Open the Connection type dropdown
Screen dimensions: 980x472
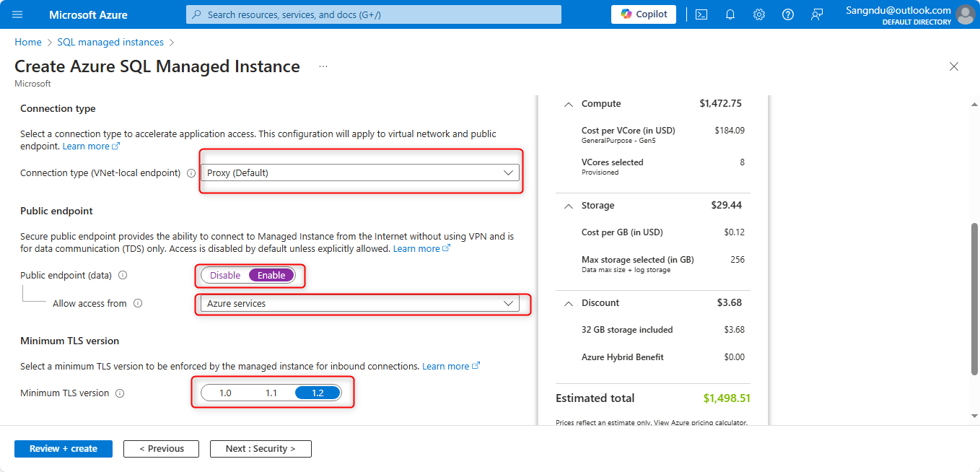coord(360,173)
